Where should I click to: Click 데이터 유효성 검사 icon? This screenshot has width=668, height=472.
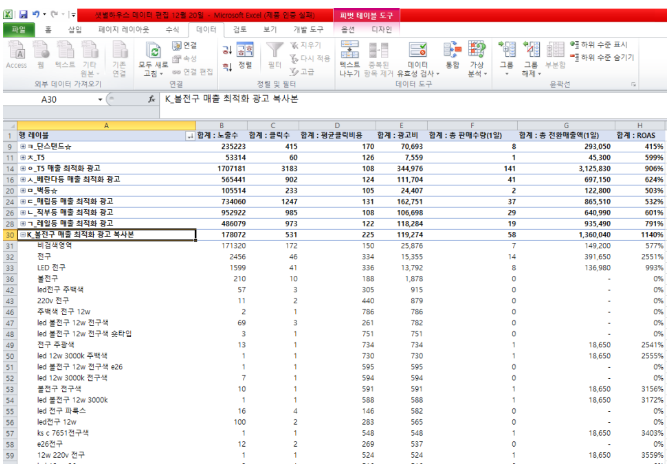click(x=418, y=50)
